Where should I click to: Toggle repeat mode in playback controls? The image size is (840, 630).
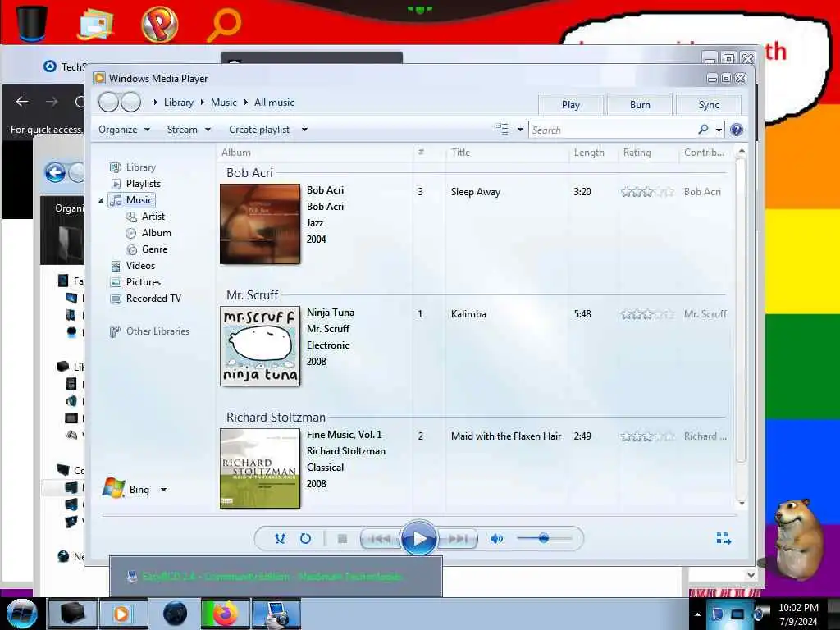(x=305, y=538)
